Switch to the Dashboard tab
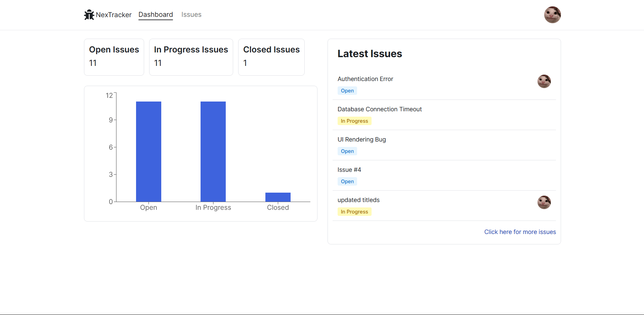 [x=156, y=15]
